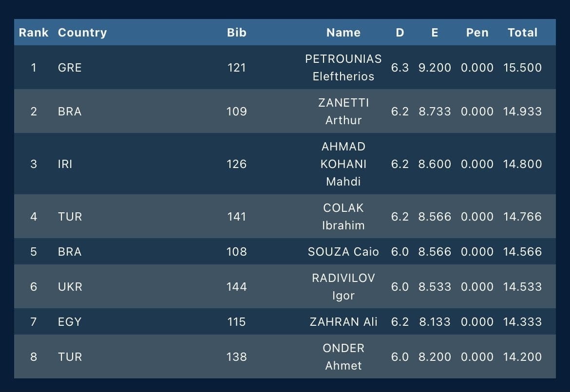Select the EGY country cell

click(x=70, y=322)
